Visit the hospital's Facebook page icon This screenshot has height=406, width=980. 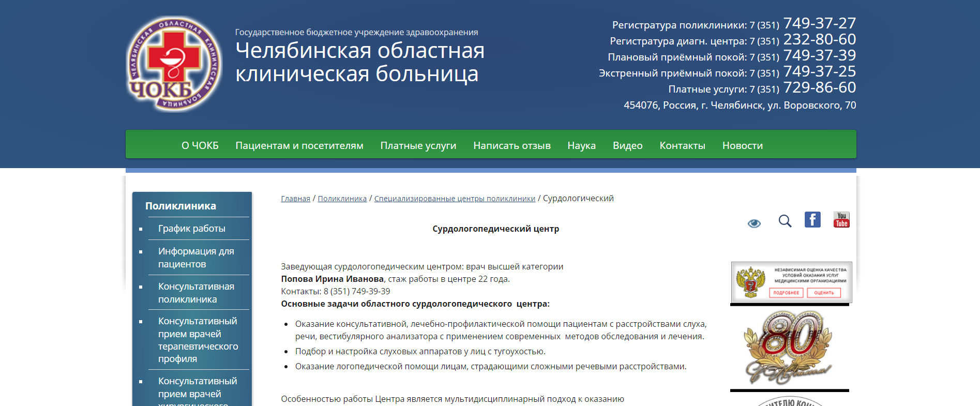point(812,220)
